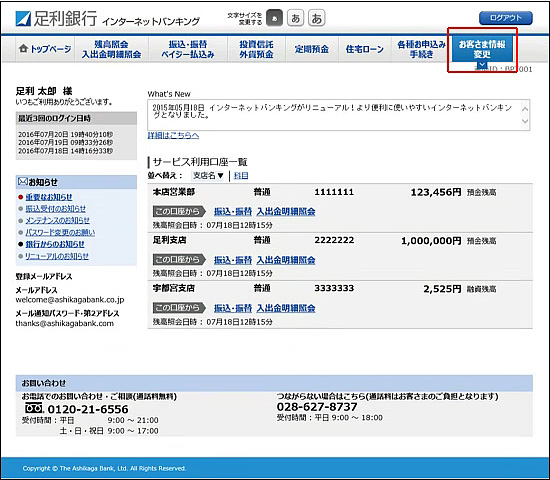Screen dimensions: 550x480
Task: Open 重要なお知らせ link
Action: point(49,197)
